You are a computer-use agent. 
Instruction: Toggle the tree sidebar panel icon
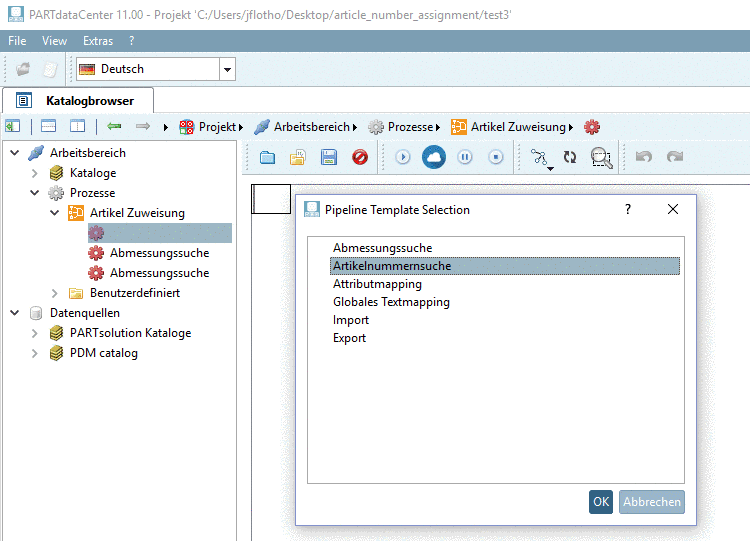click(13, 126)
